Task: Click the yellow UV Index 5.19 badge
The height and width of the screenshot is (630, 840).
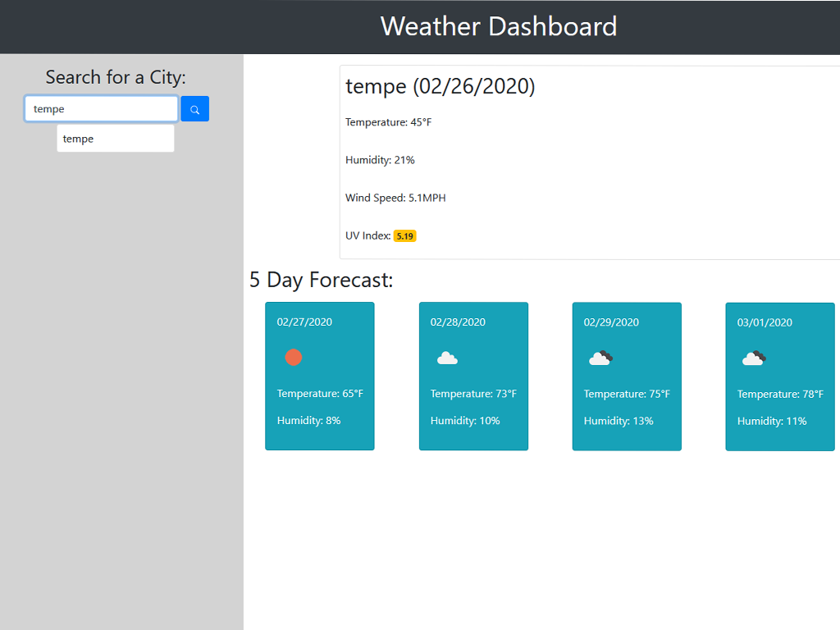Action: [x=404, y=236]
